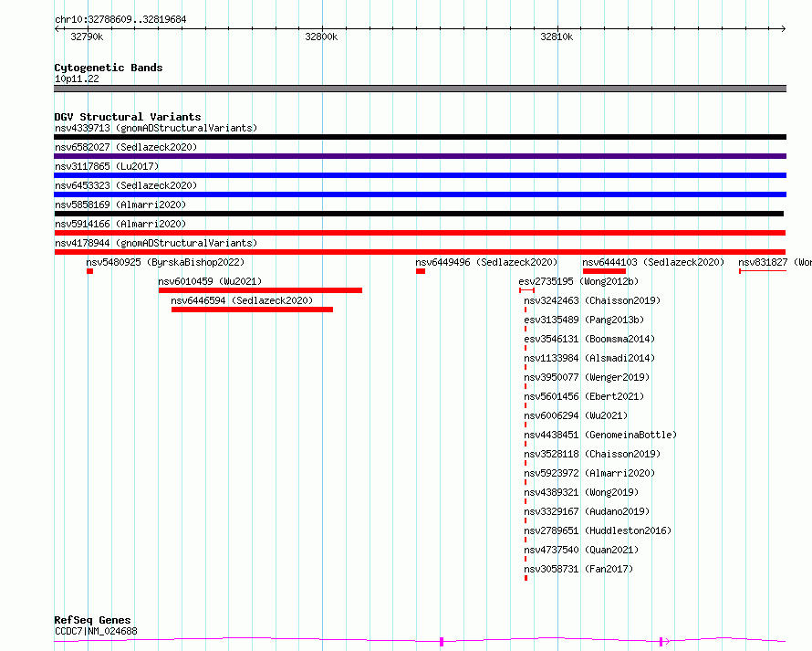
Task: Open nsv5601456 (Ebert2021) label
Action: (x=584, y=396)
